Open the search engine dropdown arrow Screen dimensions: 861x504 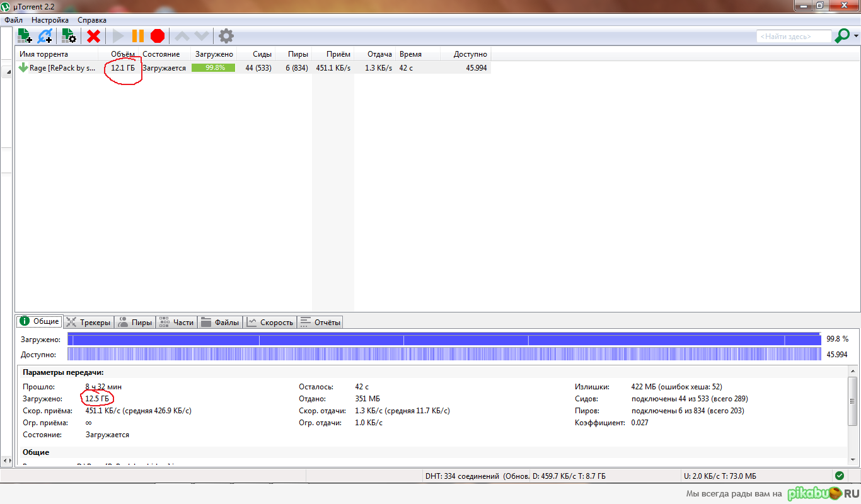(x=856, y=37)
